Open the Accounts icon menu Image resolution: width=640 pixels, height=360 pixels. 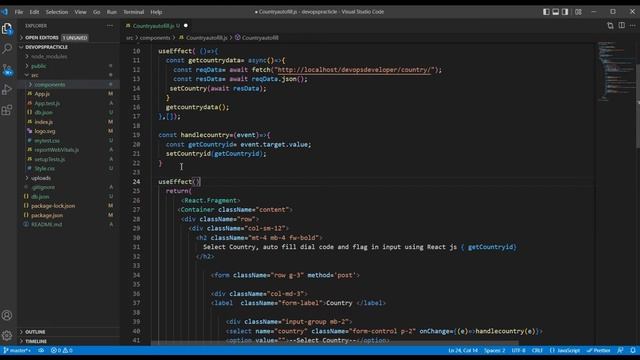pos(7,315)
